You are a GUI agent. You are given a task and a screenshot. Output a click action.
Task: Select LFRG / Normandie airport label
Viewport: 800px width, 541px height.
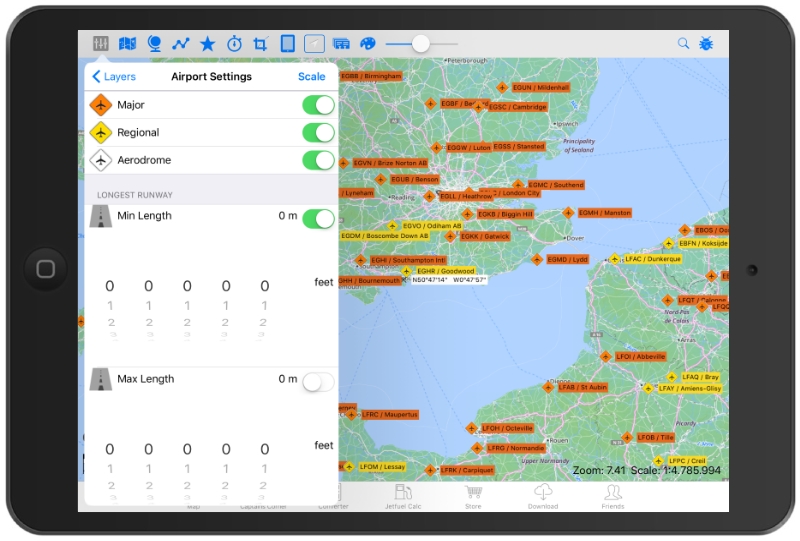tap(515, 448)
